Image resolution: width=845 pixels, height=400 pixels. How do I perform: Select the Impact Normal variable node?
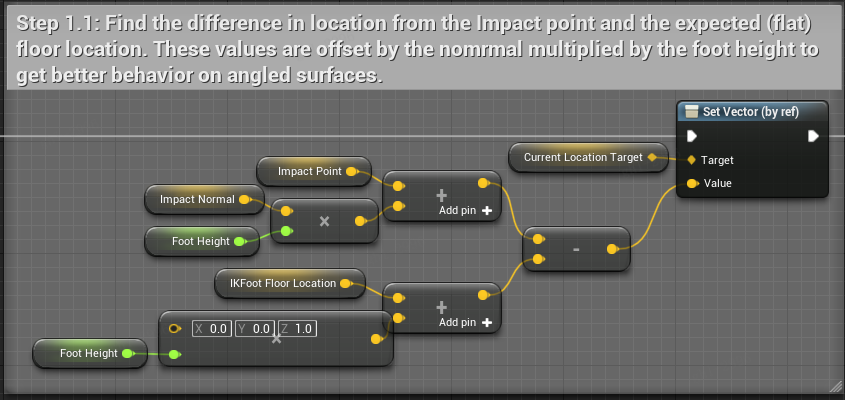point(197,199)
